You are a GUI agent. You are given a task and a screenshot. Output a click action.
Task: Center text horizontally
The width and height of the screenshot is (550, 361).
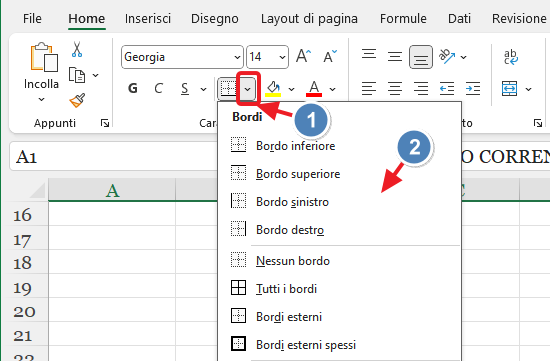tap(395, 89)
